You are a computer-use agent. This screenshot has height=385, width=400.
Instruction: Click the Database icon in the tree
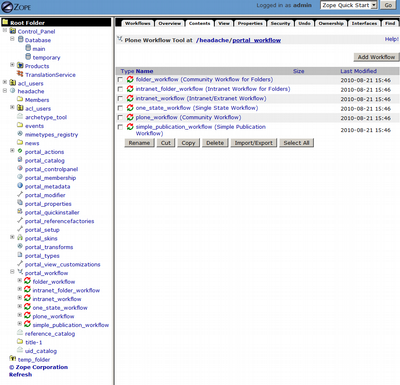[x=20, y=40]
